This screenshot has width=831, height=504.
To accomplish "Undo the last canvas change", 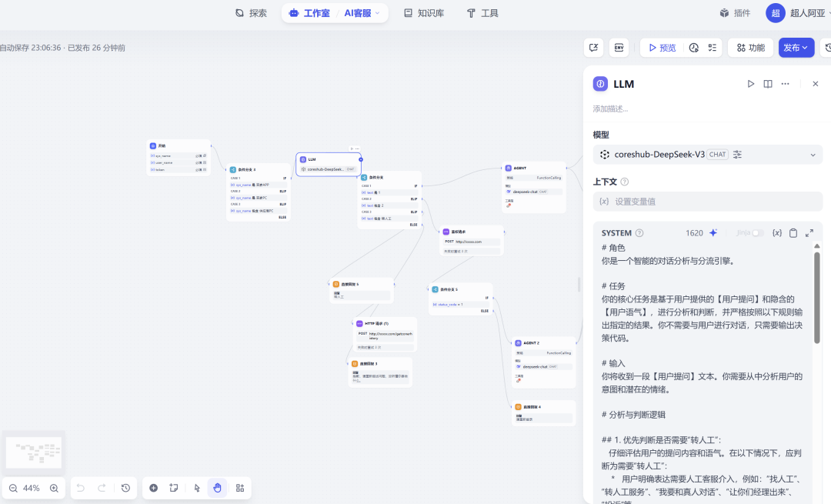I will [81, 488].
